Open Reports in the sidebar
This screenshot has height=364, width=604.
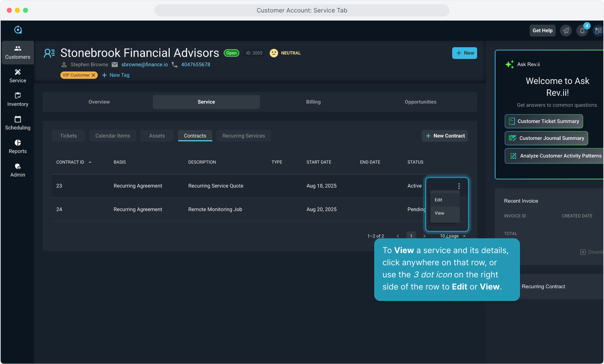point(18,147)
